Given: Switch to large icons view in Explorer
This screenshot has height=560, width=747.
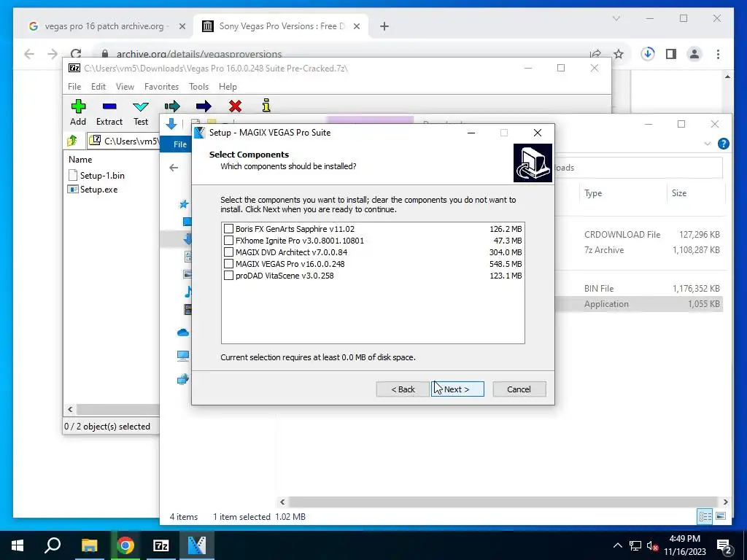Looking at the screenshot, I should coord(721,516).
